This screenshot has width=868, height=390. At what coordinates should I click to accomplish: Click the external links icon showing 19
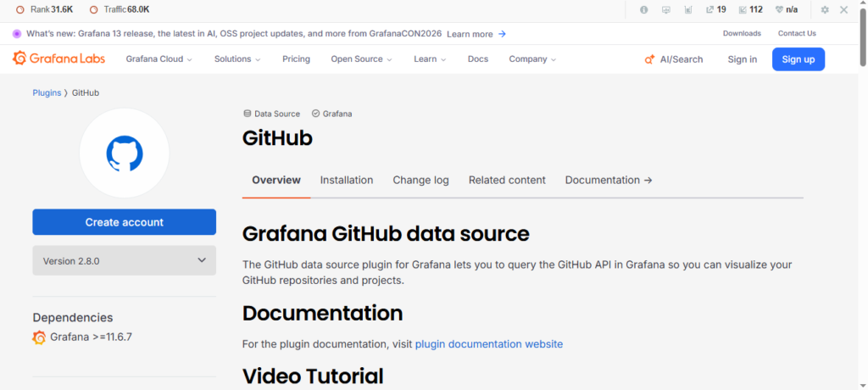pos(709,10)
